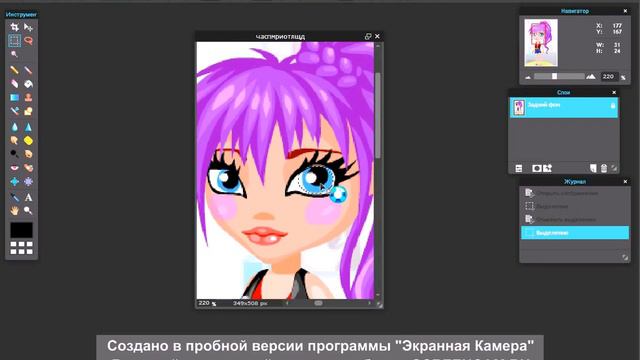Click the Navigator zoom value field 220
640x360 pixels.
coord(608,76)
